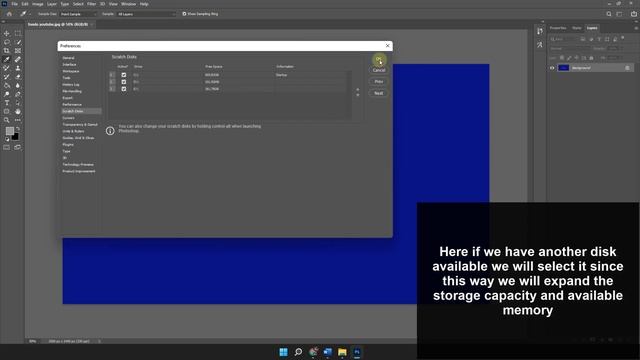640x360 pixels.
Task: Click the Photoshop taskbar icon
Action: click(x=357, y=352)
